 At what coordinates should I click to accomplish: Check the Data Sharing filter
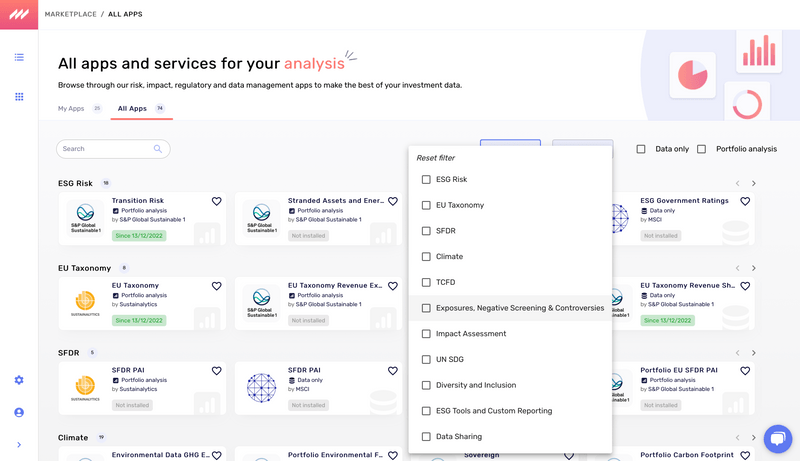[426, 437]
